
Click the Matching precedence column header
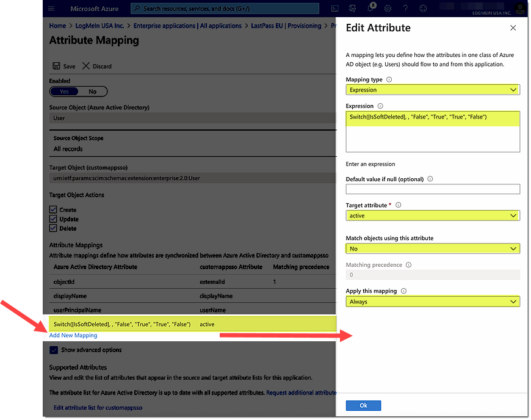tap(301, 267)
